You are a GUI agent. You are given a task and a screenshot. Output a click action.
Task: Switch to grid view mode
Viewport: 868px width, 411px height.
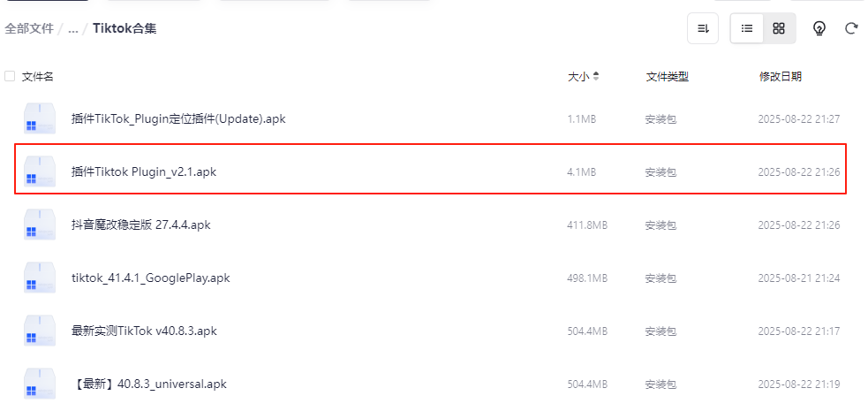coord(779,28)
